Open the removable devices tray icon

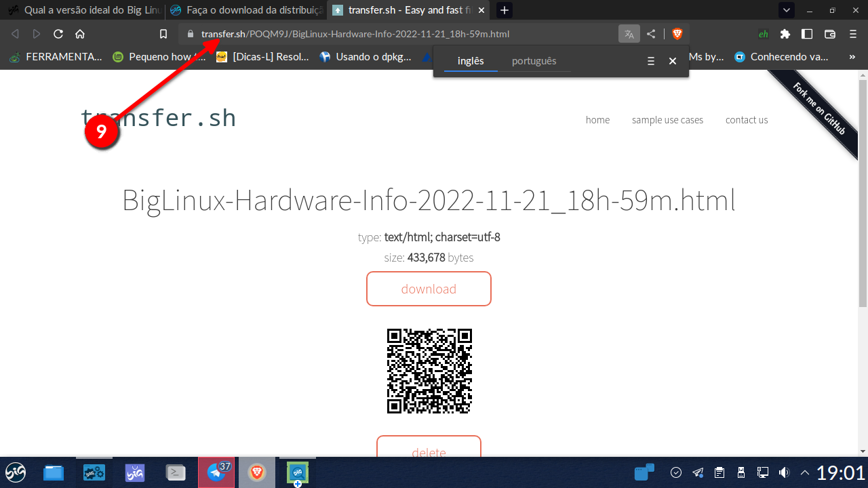[741, 472]
